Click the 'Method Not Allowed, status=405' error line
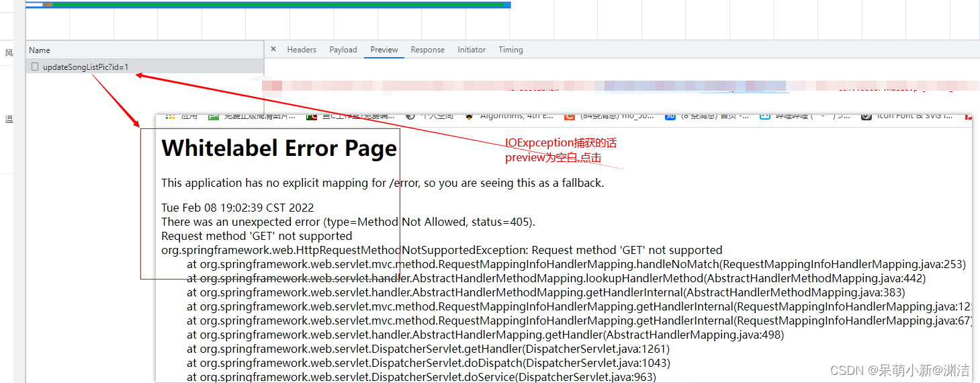The image size is (980, 383). 348,222
